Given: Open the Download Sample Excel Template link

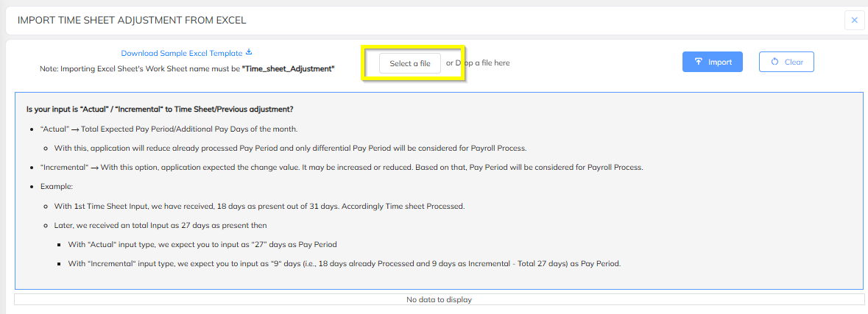Looking at the screenshot, I should (182, 53).
